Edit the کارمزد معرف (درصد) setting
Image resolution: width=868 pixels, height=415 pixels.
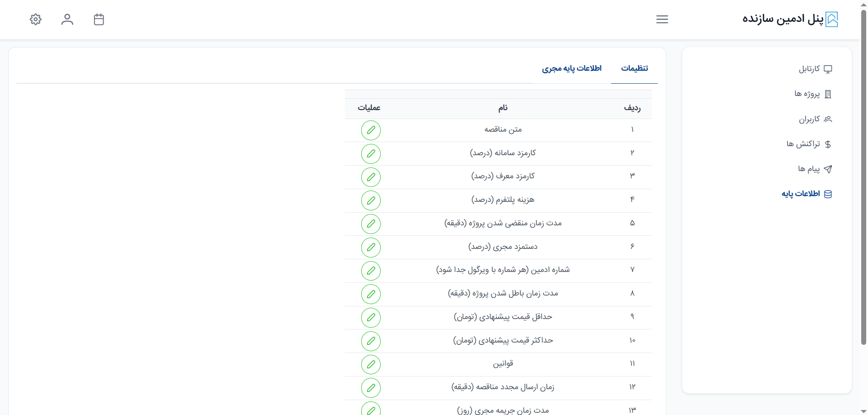[x=371, y=177]
